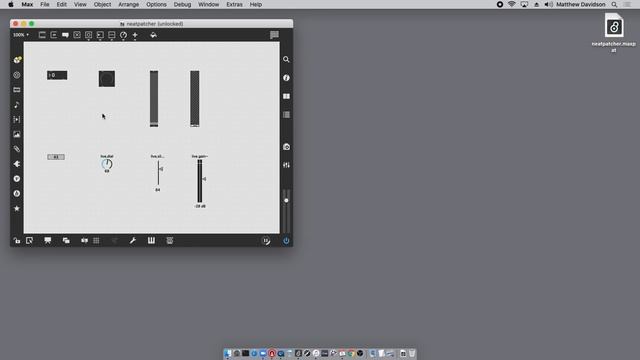Open the Images browser picture icon
Screen dimensions: 640x360
click(17, 134)
